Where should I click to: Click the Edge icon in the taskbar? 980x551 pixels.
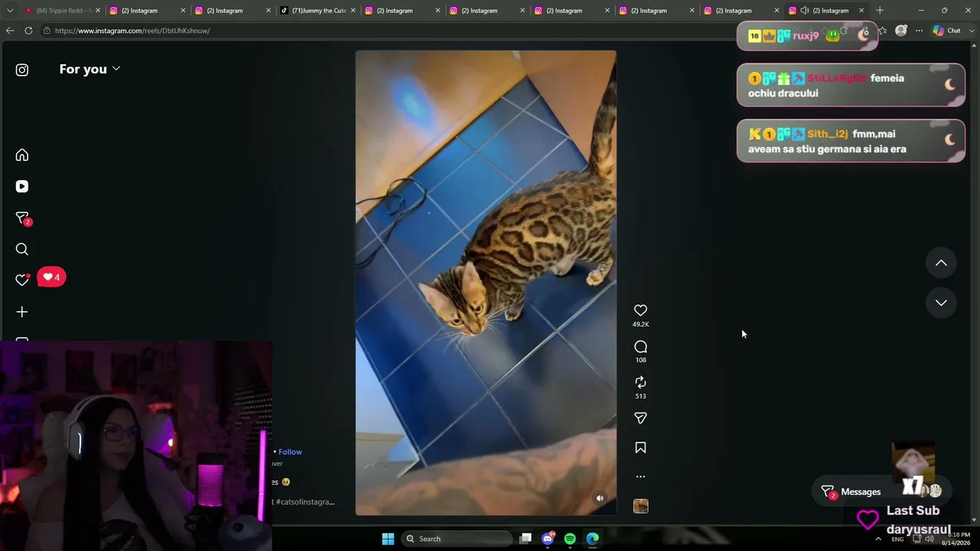tap(593, 539)
